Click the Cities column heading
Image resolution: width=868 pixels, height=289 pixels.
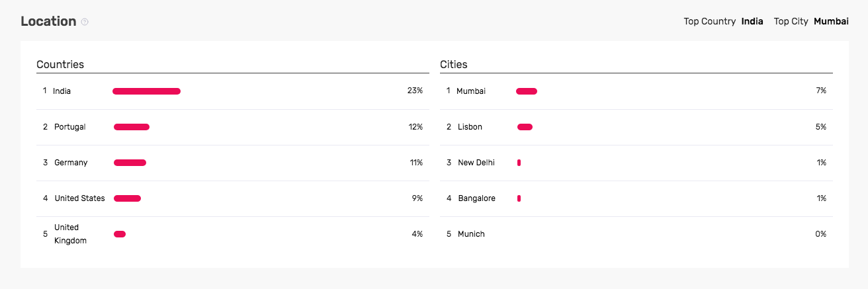click(x=454, y=64)
